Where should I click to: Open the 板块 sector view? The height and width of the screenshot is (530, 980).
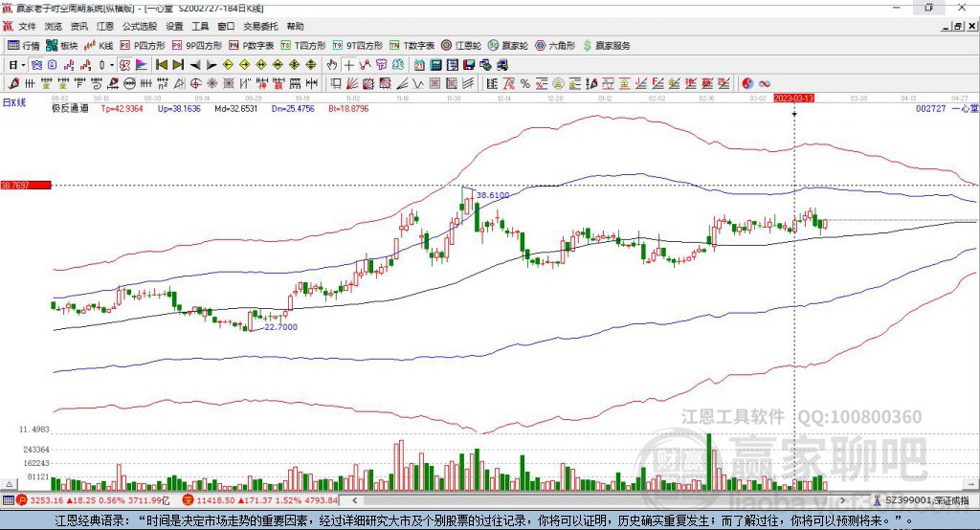click(x=62, y=46)
